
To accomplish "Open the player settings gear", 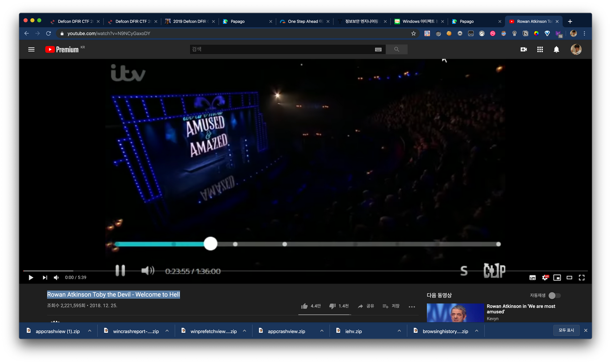I will tap(545, 278).
